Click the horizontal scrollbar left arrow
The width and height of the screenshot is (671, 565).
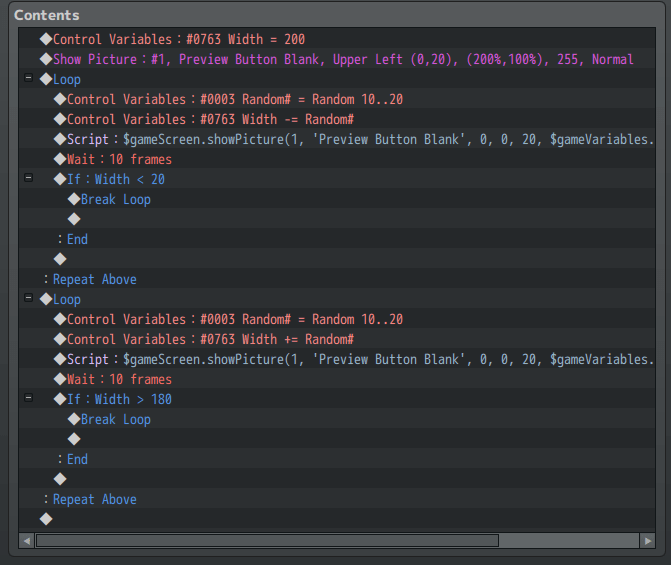point(27,541)
